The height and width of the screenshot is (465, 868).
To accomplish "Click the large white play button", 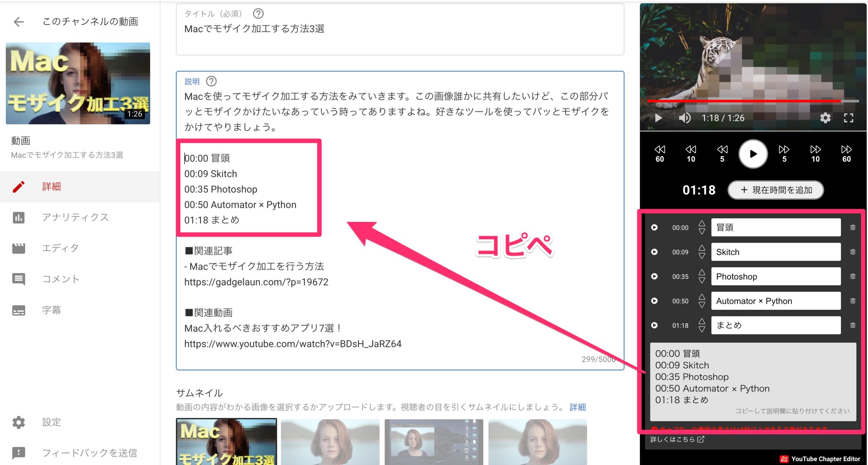I will tap(753, 154).
